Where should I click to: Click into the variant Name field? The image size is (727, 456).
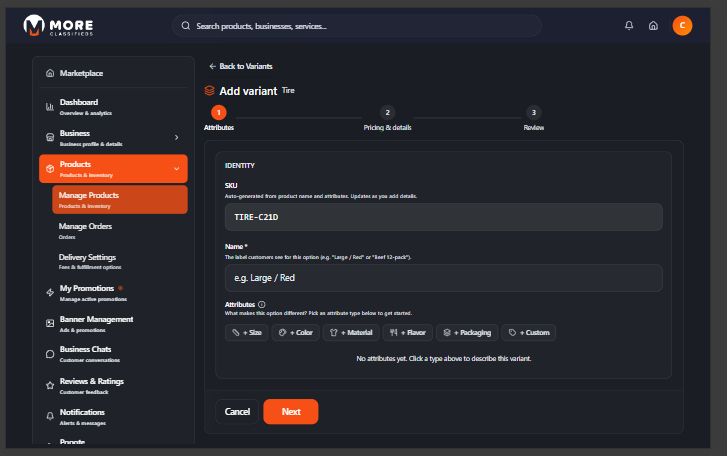(x=443, y=278)
